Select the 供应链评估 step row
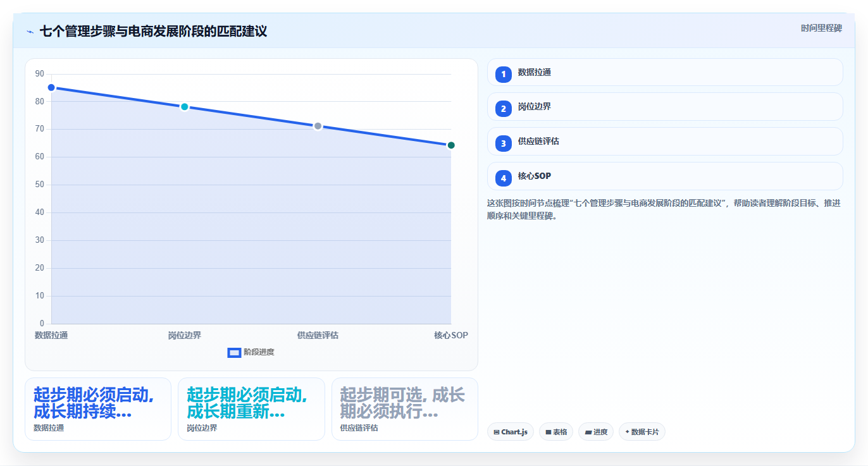 665,141
